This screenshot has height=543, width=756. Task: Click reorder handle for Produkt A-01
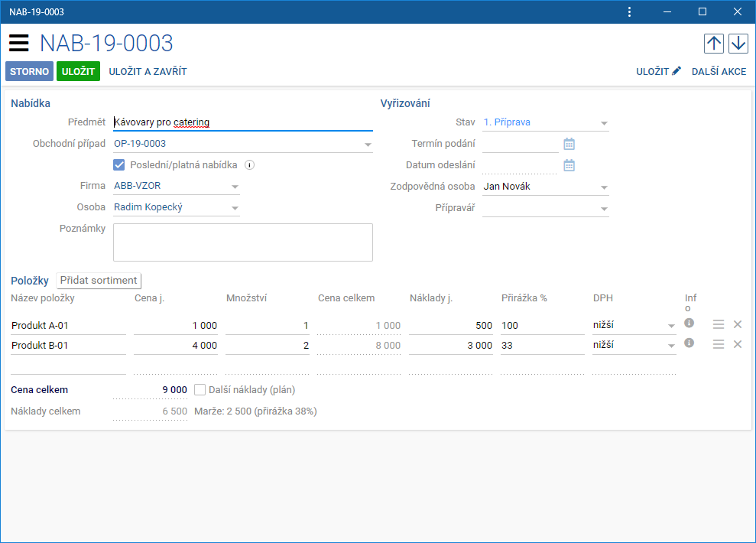point(719,324)
